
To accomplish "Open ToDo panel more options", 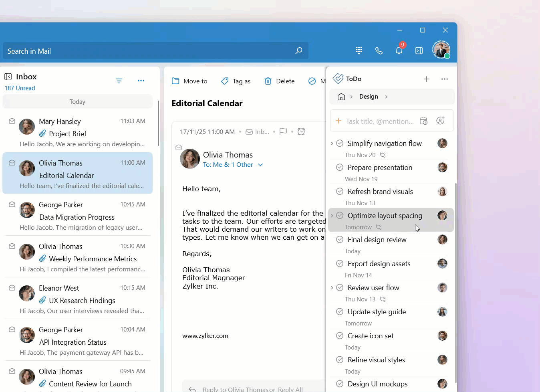I will click(x=445, y=79).
